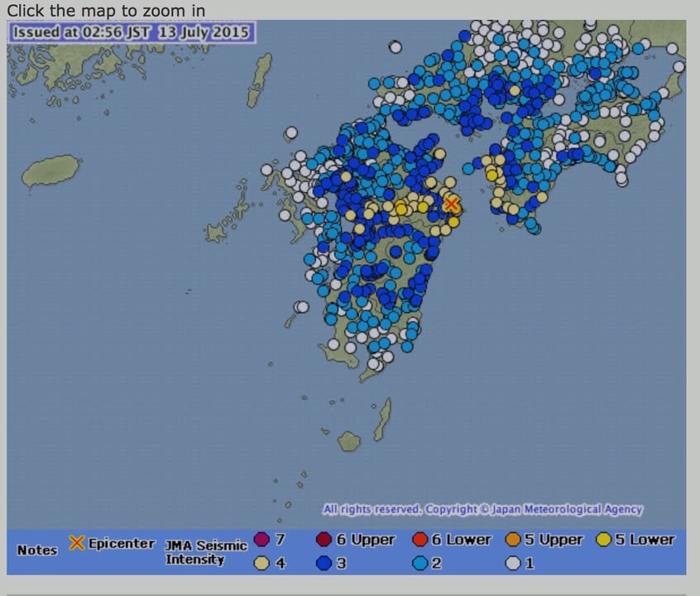Click the 5 Upper orange legend circle

[513, 540]
